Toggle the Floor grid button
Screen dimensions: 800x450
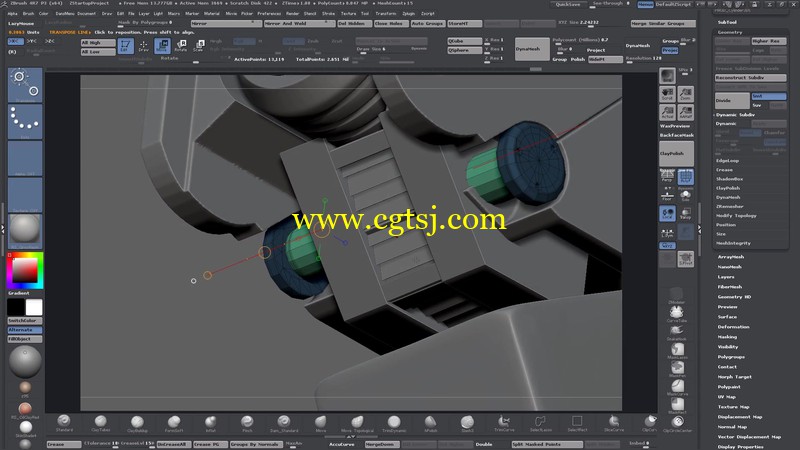click(x=667, y=195)
